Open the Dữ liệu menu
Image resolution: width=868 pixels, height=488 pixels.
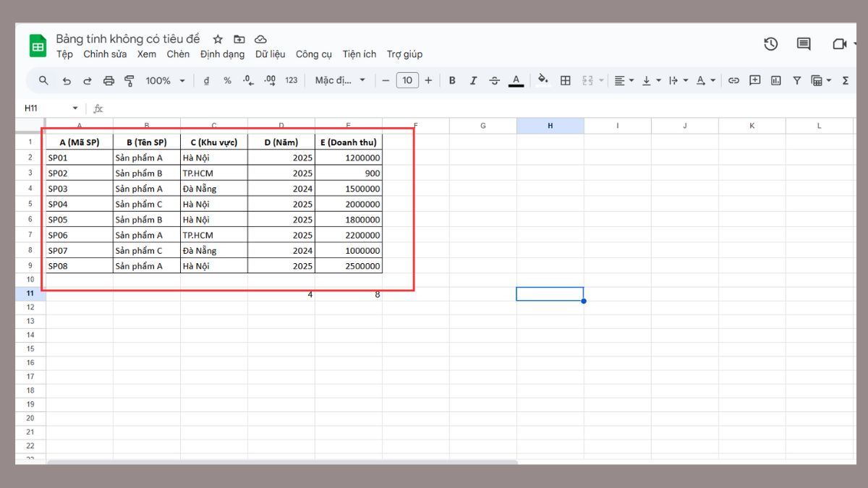pos(270,54)
